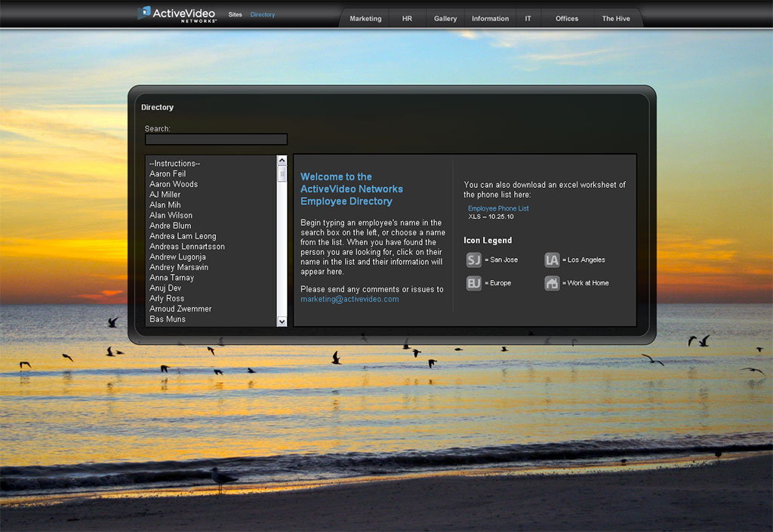Open the Marketing tab
Screen dimensions: 773x532
coord(365,18)
